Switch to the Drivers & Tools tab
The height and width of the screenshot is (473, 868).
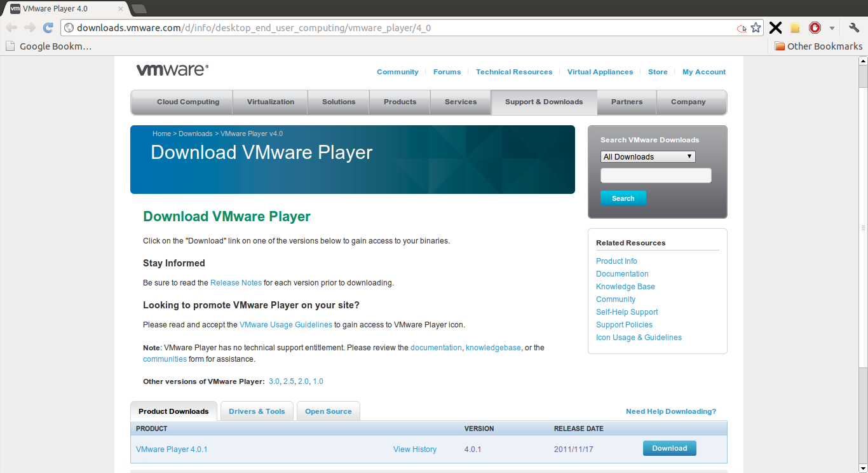pos(257,411)
